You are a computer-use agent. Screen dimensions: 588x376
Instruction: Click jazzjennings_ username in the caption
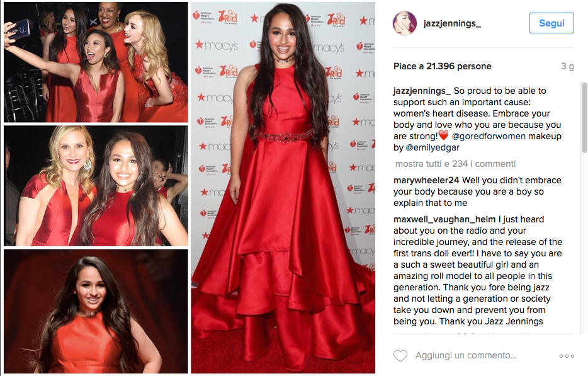422,91
